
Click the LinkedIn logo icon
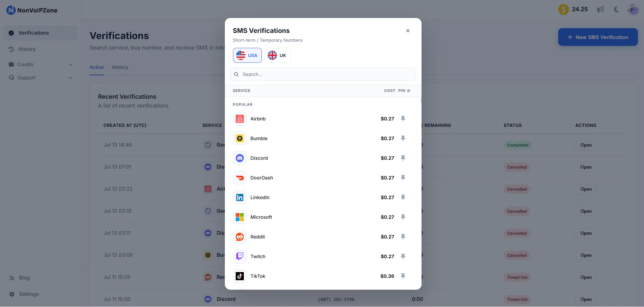240,197
